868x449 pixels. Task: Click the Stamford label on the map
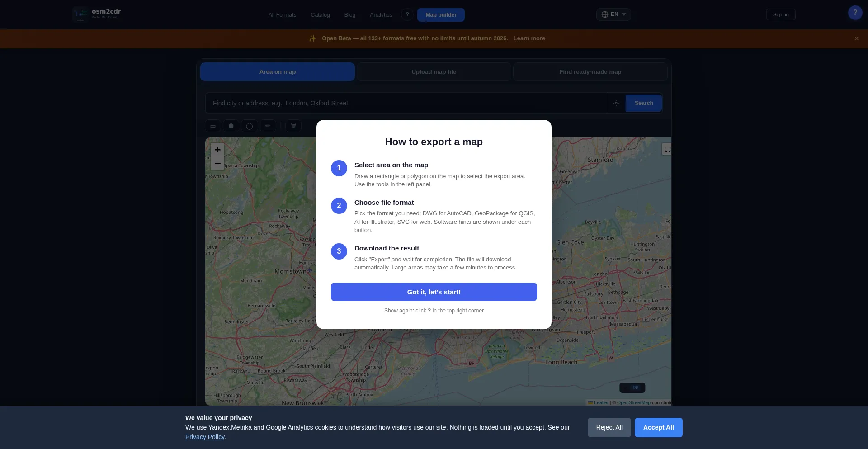coord(600,160)
